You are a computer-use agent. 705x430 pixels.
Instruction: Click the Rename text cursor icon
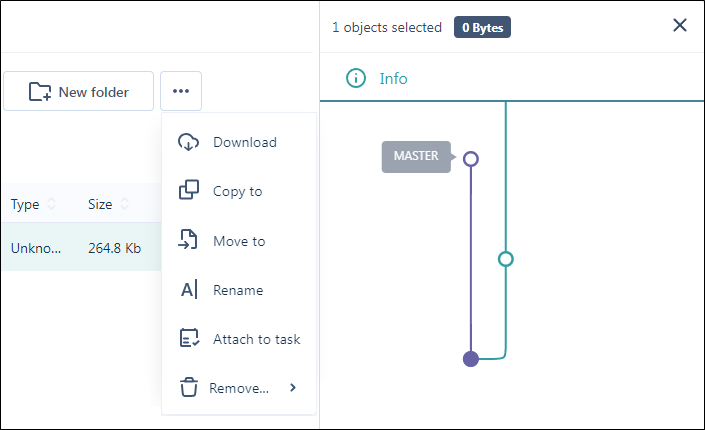[x=188, y=290]
